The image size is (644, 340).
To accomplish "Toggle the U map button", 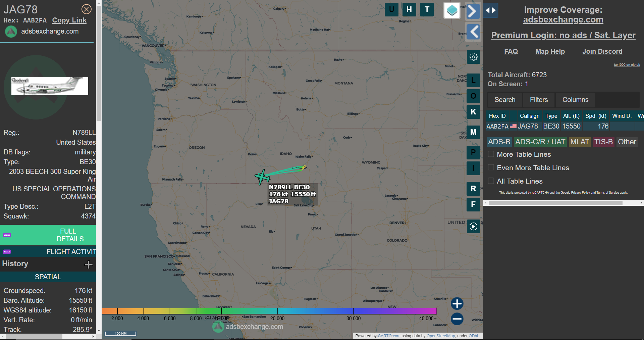I will tap(391, 9).
